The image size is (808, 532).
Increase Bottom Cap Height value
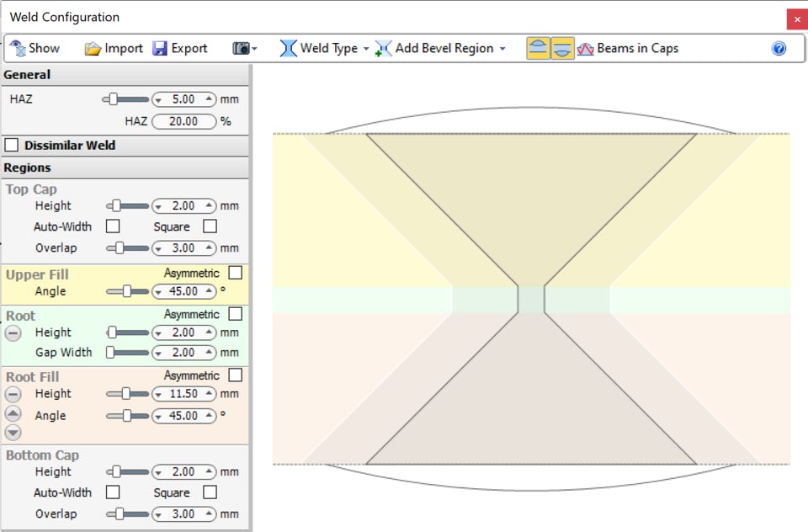(x=209, y=471)
